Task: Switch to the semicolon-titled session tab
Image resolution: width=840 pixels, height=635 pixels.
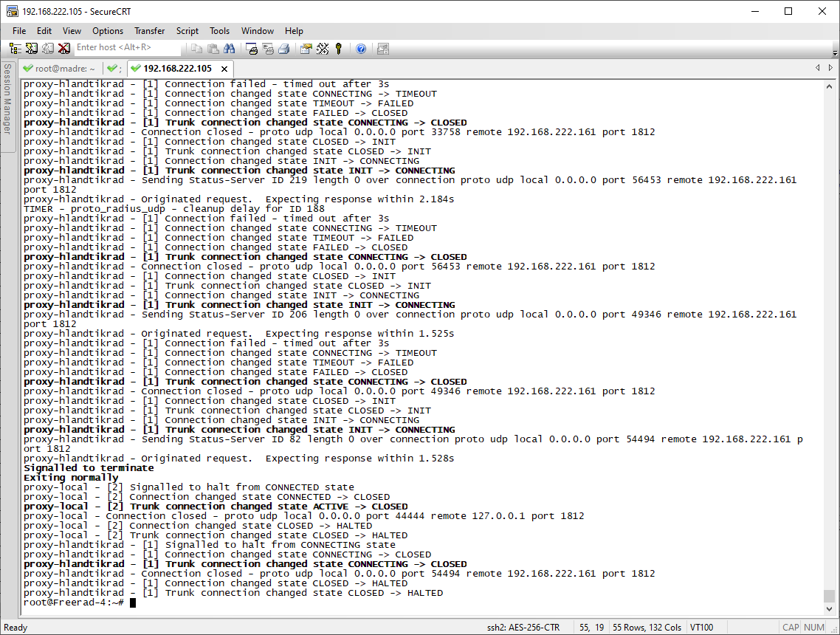Action: tap(114, 69)
